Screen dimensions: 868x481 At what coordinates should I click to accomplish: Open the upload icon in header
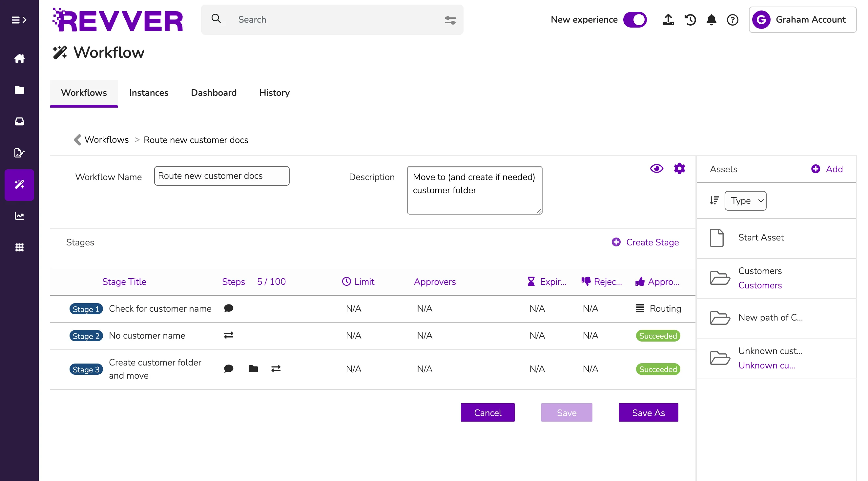(x=668, y=20)
